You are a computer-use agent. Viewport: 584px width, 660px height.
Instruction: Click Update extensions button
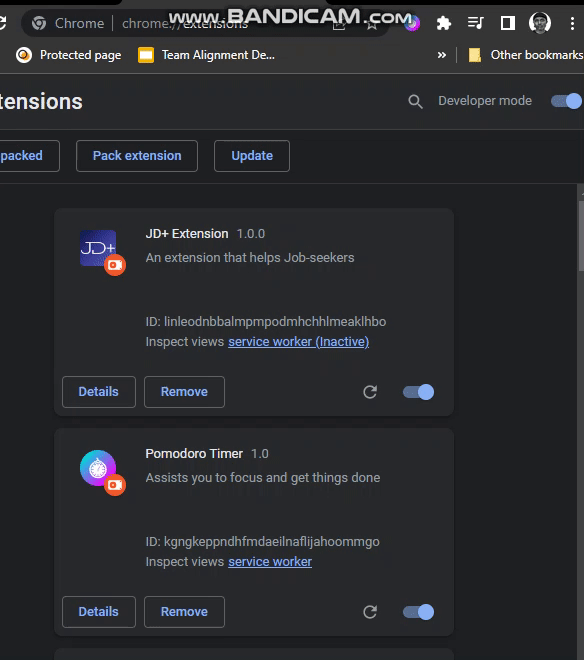[x=252, y=156]
